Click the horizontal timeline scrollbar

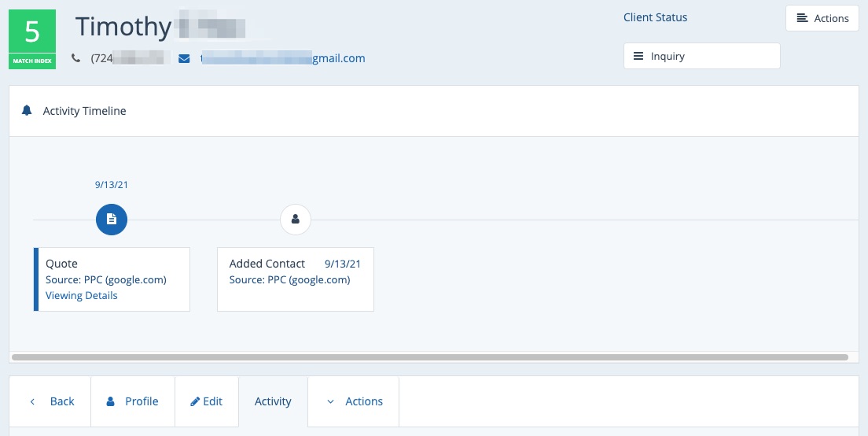430,357
